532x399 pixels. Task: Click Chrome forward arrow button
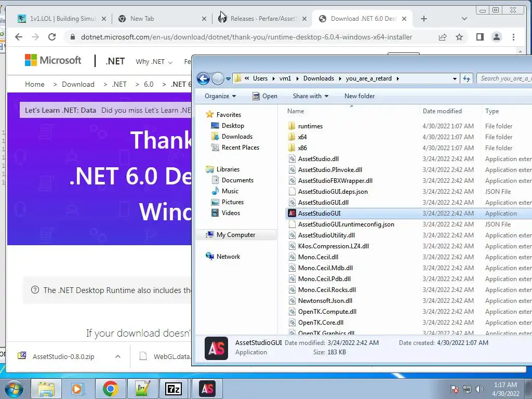(35, 37)
